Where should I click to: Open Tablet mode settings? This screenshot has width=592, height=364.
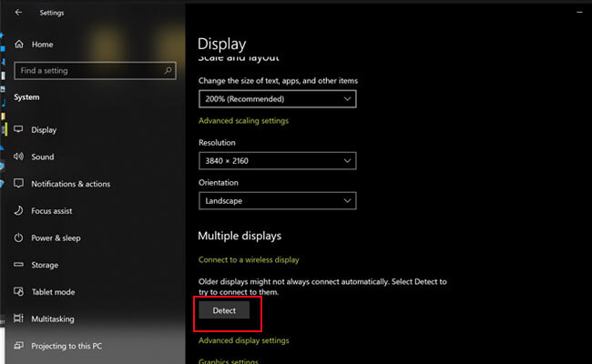[53, 292]
